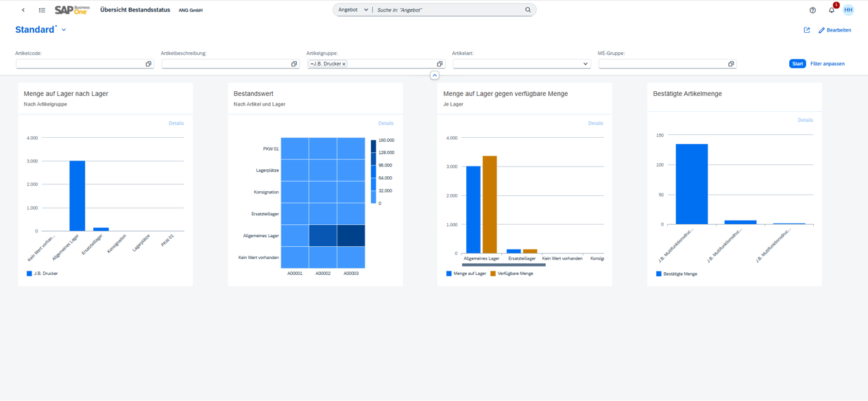The image size is (868, 401).
Task: Click Filter anpassen link
Action: pyautogui.click(x=828, y=64)
